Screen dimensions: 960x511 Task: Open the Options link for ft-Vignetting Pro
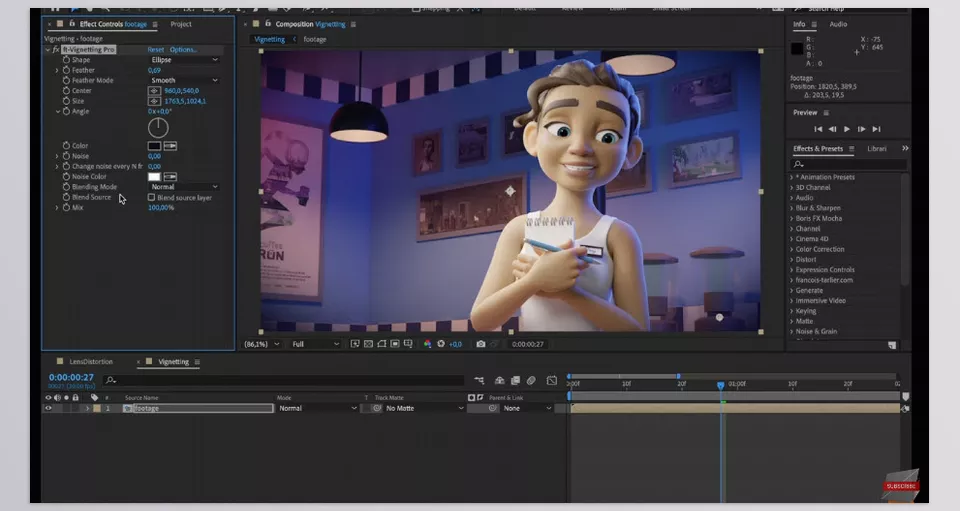(183, 50)
